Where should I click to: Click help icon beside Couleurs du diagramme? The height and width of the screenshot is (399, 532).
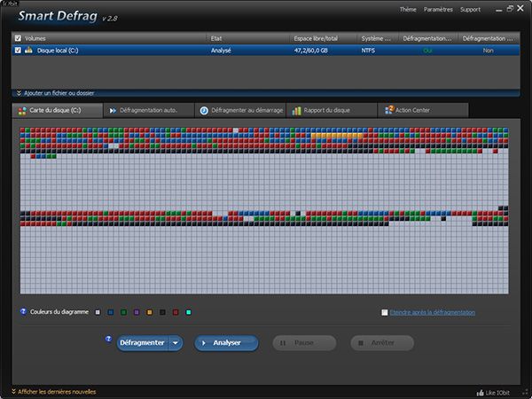pos(23,312)
